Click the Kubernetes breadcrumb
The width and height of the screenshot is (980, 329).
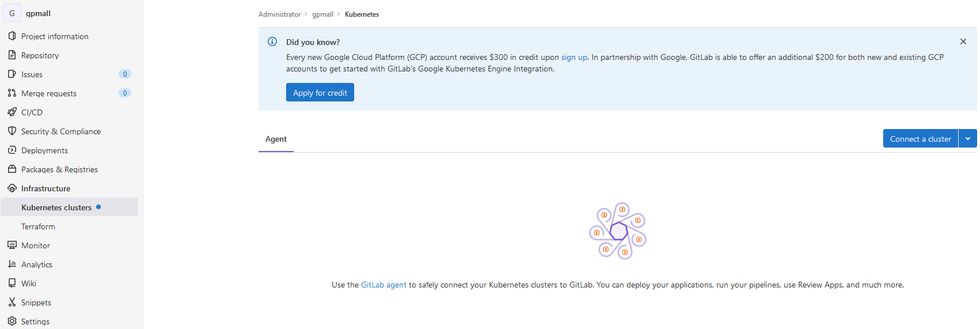coord(362,14)
